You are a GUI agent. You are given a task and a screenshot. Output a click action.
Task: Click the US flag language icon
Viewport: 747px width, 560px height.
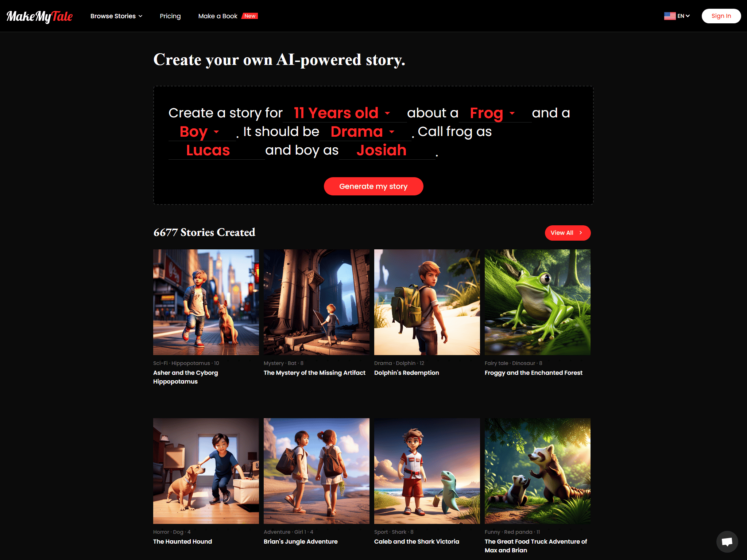click(670, 16)
